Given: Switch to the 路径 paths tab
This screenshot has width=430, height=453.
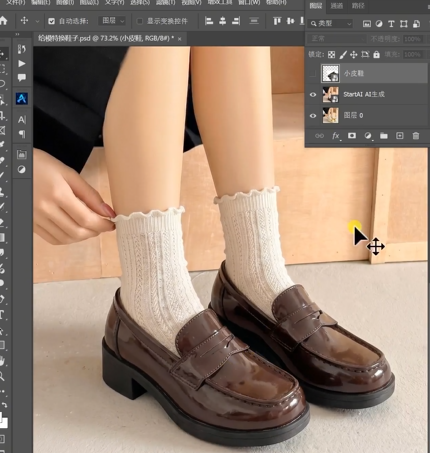Looking at the screenshot, I should (358, 6).
